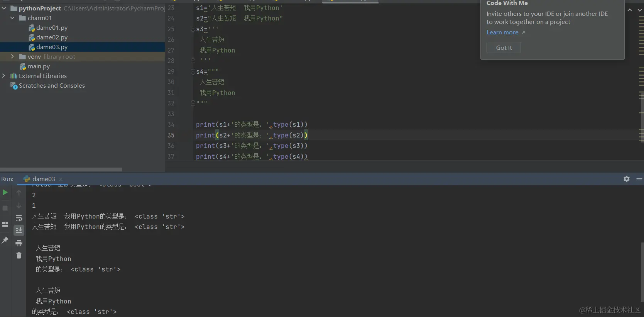Place cursor on s2= assignment line
This screenshot has height=317, width=644.
click(x=239, y=19)
